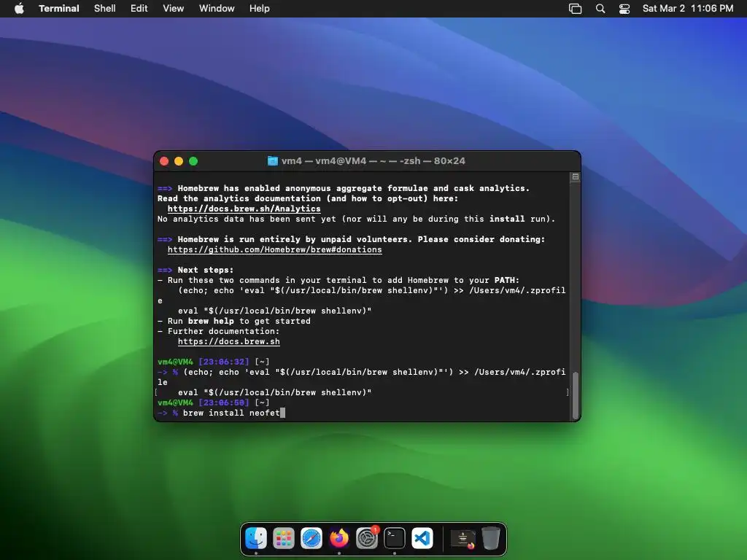Open the View menu
Viewport: 747px width, 560px height.
(x=174, y=9)
